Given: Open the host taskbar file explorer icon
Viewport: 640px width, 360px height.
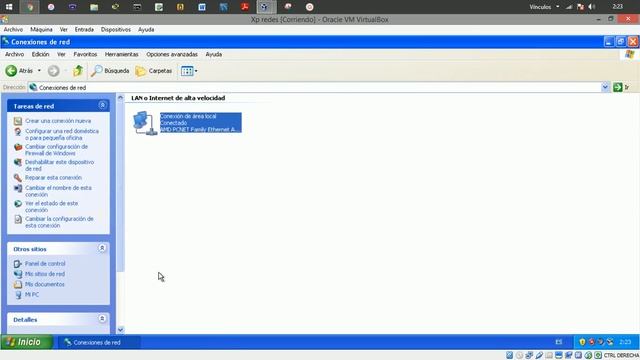Looking at the screenshot, I should pos(94,7).
